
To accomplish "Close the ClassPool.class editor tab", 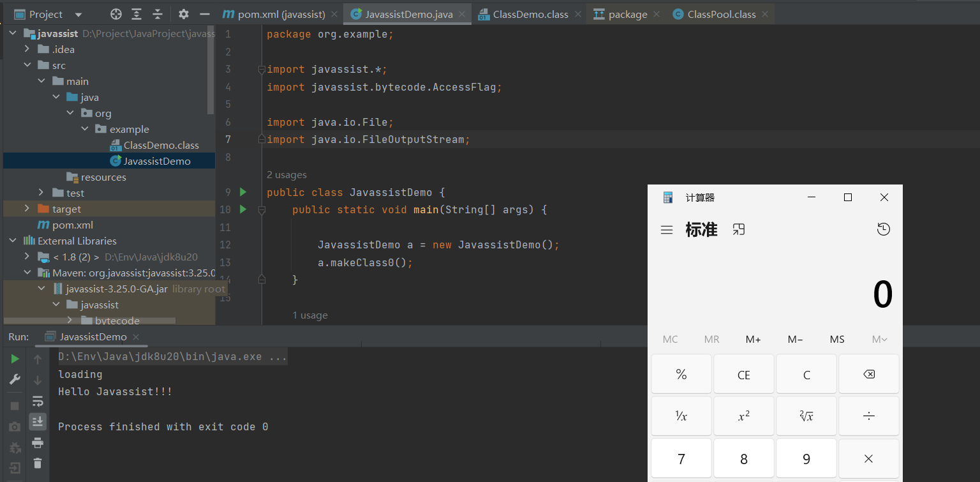I will (765, 14).
